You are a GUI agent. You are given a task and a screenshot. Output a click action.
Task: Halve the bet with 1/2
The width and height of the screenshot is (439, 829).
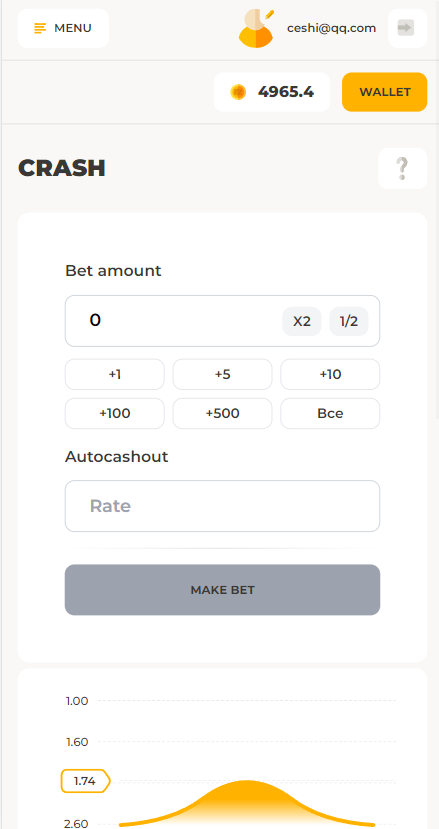point(349,321)
